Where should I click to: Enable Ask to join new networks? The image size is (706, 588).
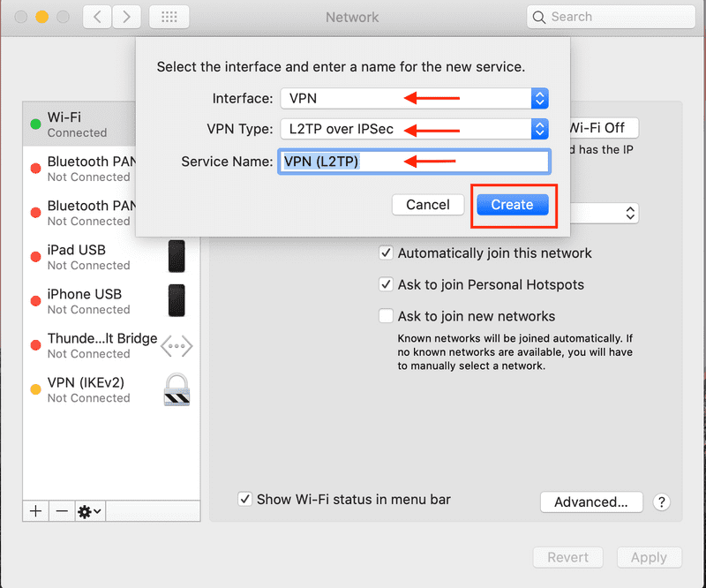386,316
